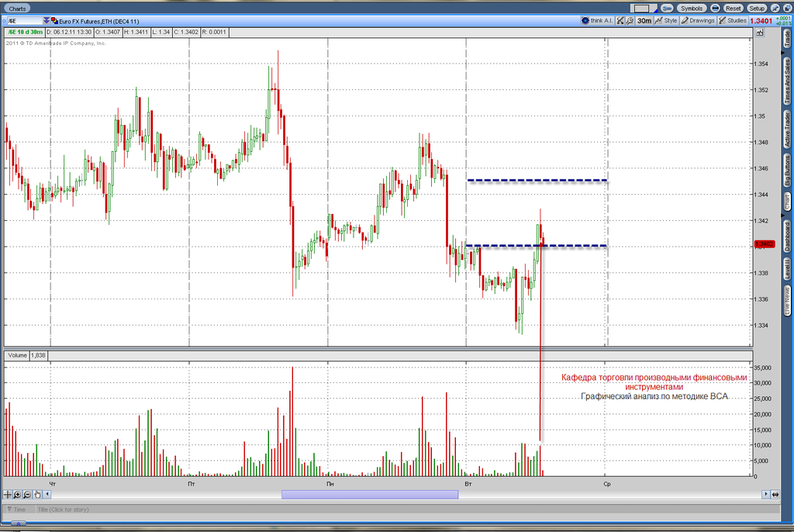Click the L: 1.34 low value
This screenshot has width=794, height=532.
pos(161,32)
